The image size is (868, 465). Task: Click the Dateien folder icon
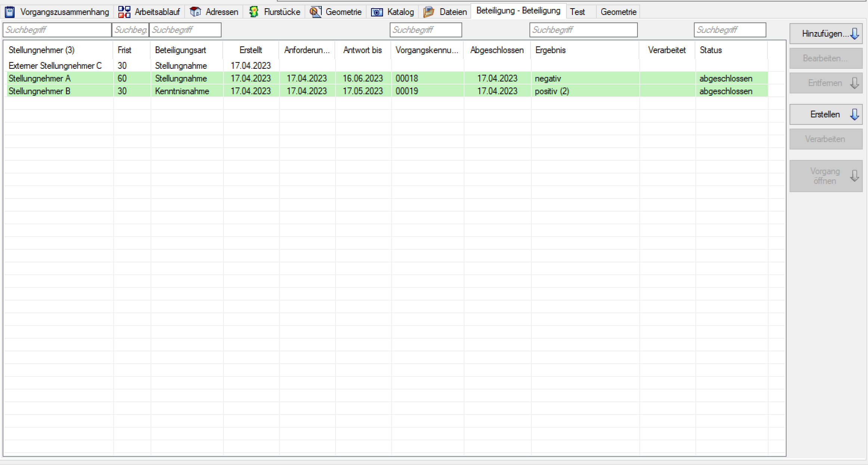pos(429,12)
